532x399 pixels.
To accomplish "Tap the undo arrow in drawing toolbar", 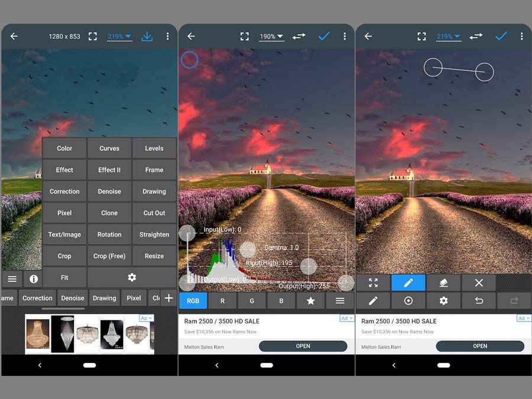I will [479, 300].
